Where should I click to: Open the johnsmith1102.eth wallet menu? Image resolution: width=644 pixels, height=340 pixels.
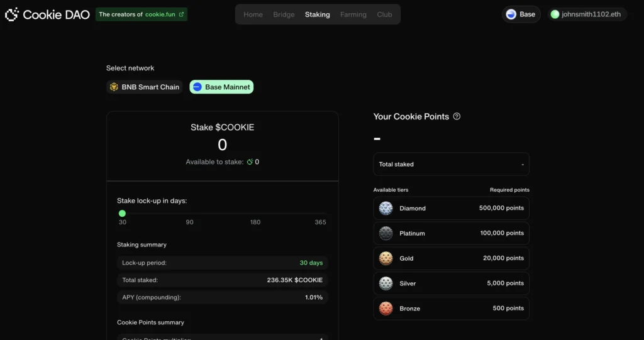pyautogui.click(x=587, y=14)
